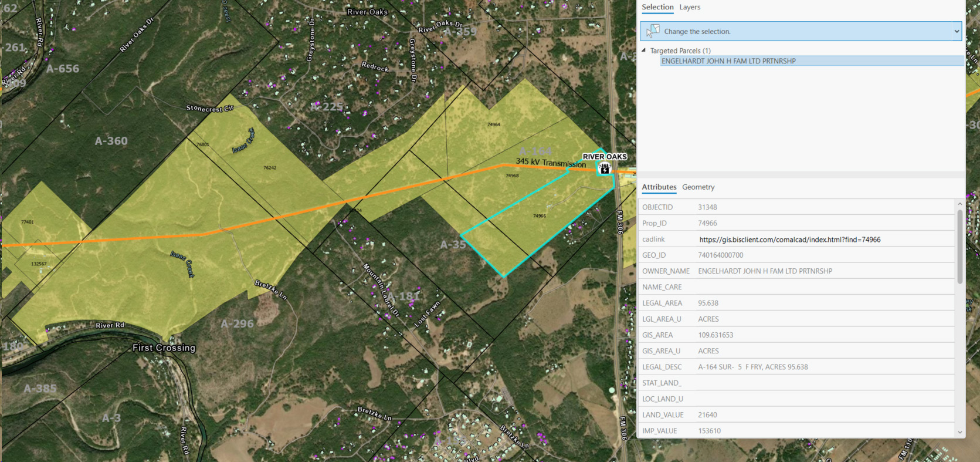Image resolution: width=980 pixels, height=462 pixels.
Task: Select ENGELHARDT JOHN H FAM LTD PRTNRSHP entry
Action: click(728, 61)
